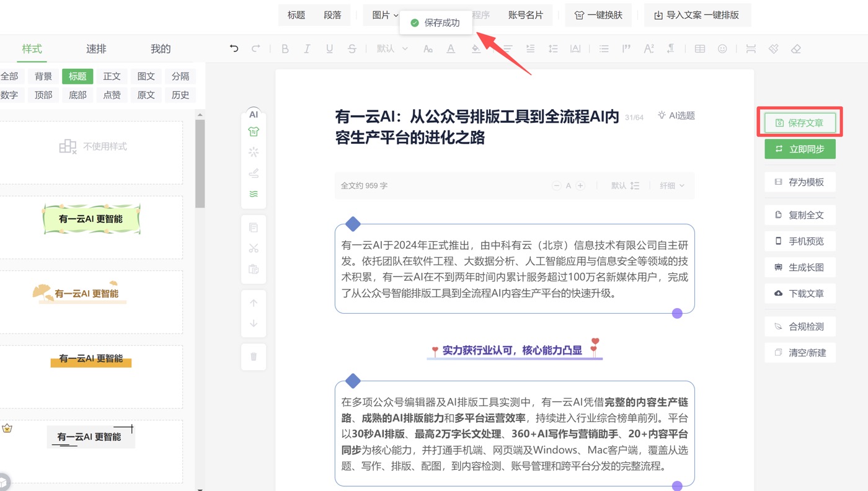Click the format painter brush icon
868x491 pixels.
tap(773, 48)
